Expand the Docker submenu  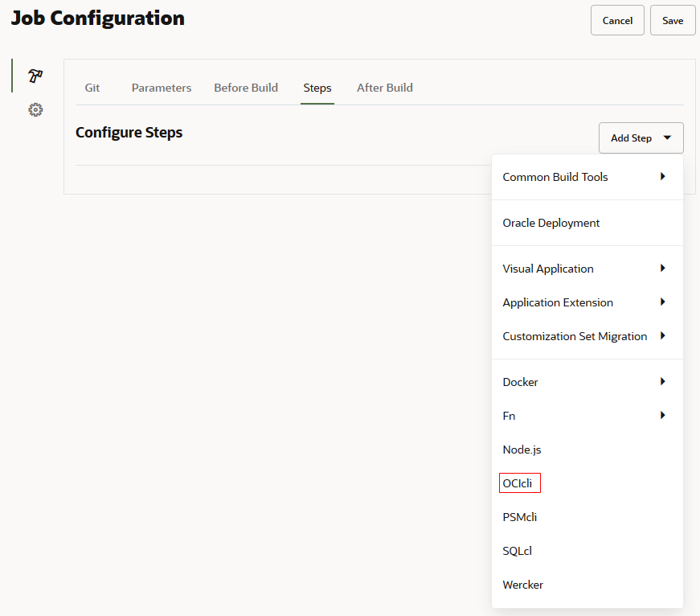(x=520, y=382)
